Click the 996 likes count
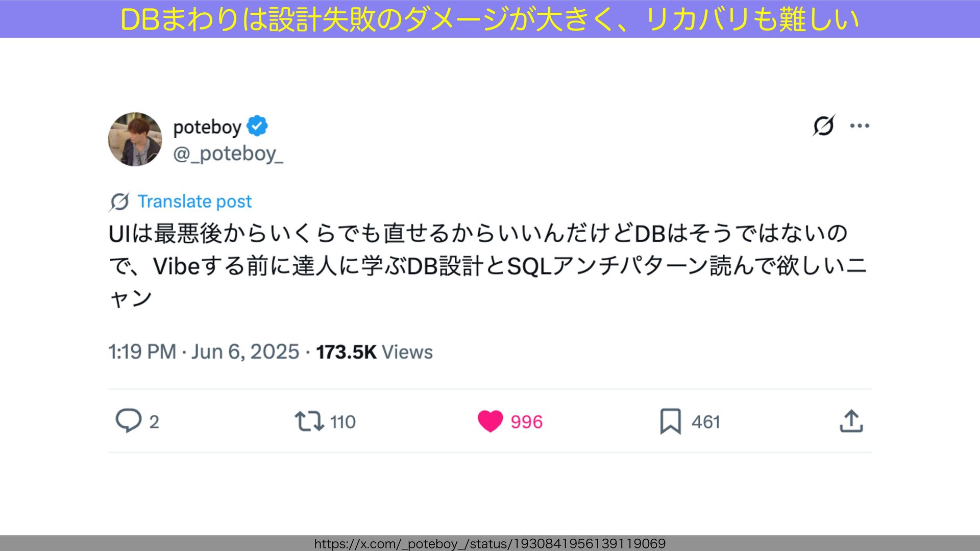The width and height of the screenshot is (980, 551). (x=527, y=422)
